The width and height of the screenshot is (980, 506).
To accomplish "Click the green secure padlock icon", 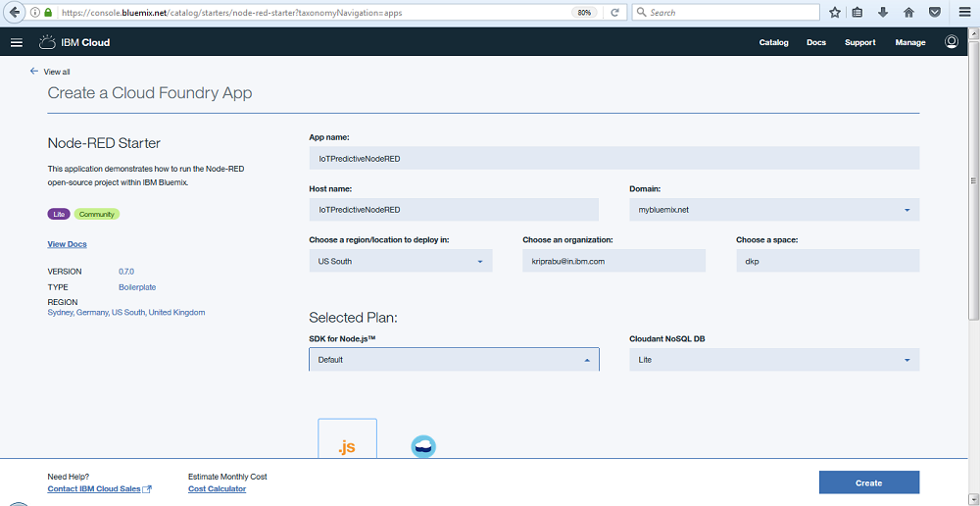I will pyautogui.click(x=48, y=13).
